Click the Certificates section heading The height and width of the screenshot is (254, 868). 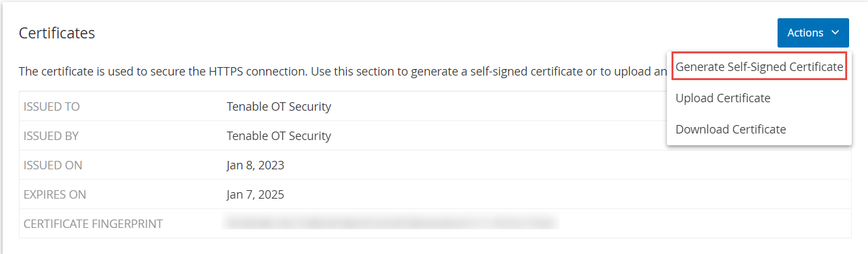(x=57, y=33)
